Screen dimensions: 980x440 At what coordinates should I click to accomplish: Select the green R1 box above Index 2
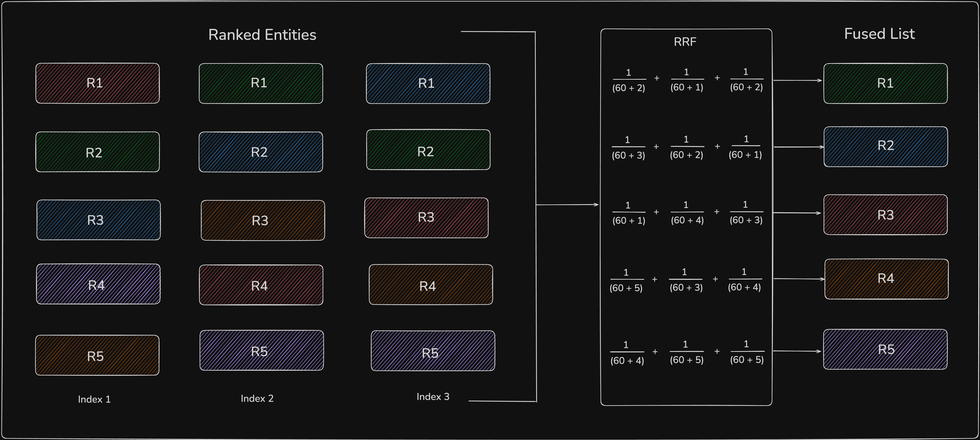[x=261, y=83]
